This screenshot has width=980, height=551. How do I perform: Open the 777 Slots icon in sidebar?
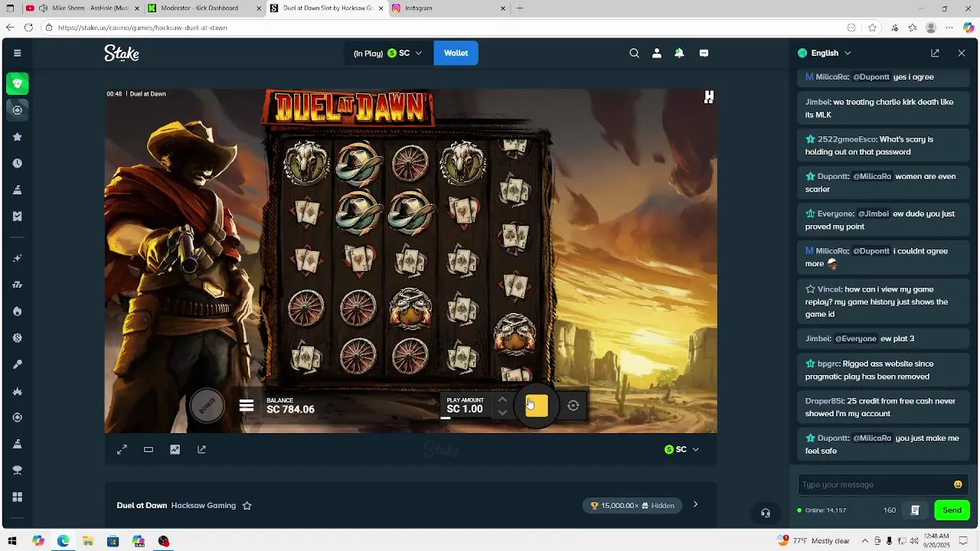pos(17,285)
